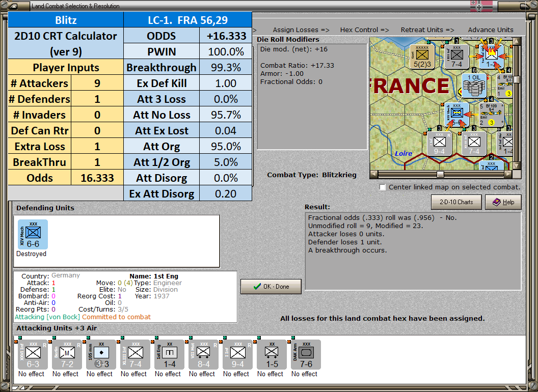Click the Bf 109 E-1 Emil aircraft counter

[505, 85]
